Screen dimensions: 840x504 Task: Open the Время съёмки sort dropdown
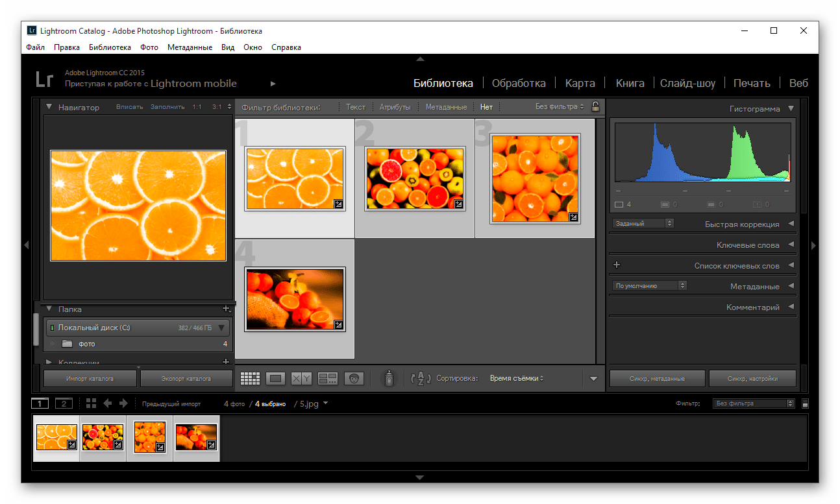(x=517, y=378)
